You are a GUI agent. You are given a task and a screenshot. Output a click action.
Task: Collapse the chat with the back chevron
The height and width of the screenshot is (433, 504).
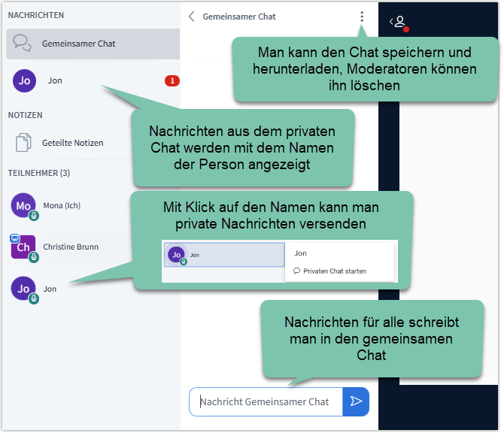click(x=192, y=17)
